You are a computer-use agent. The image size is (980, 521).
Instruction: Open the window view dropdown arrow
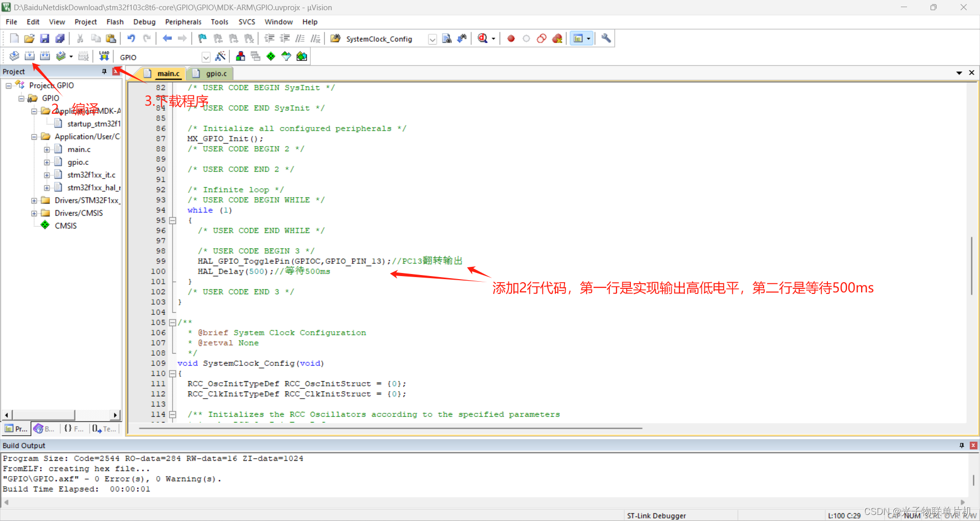[589, 39]
